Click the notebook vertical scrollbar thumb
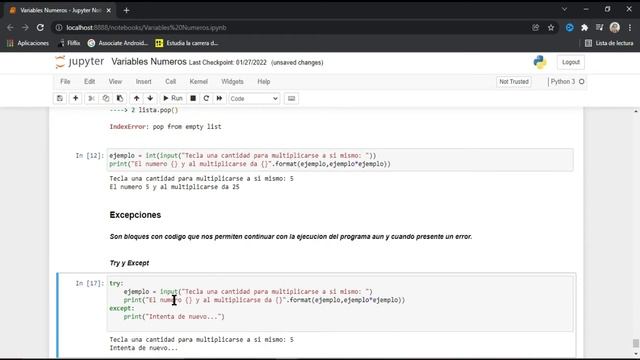 tap(636, 343)
